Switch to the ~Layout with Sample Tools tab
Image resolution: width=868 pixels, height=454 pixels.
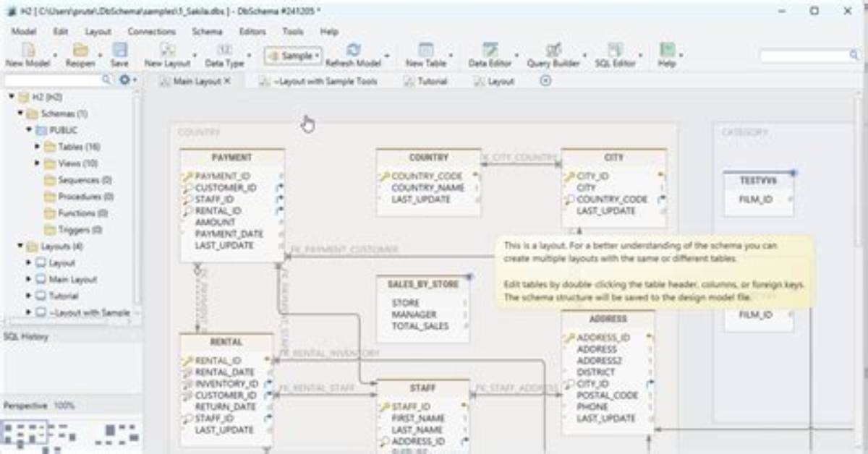click(x=318, y=82)
